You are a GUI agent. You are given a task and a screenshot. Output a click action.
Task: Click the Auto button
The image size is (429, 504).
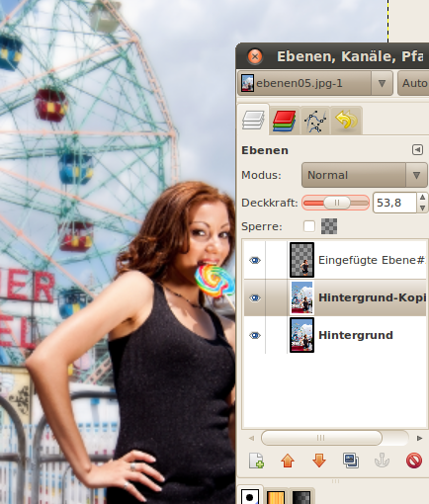coord(414,83)
